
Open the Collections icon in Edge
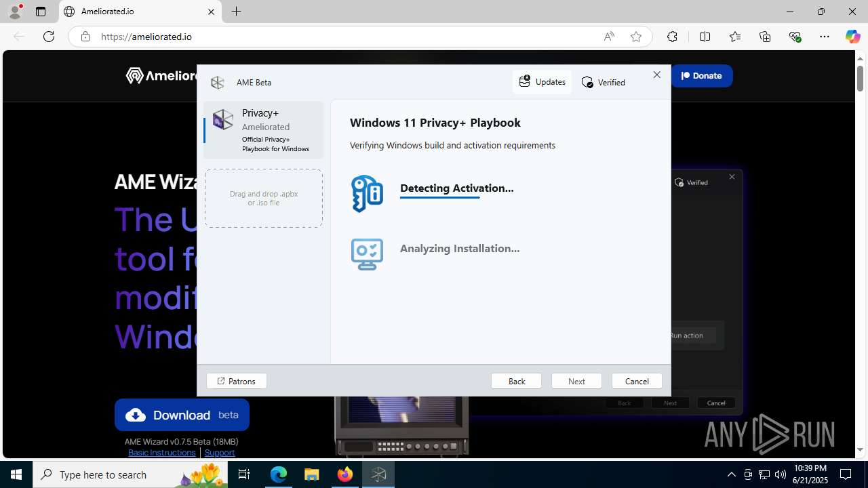(x=765, y=37)
